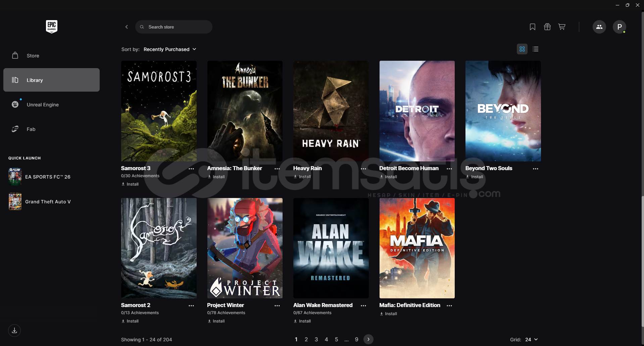Open the Store section
Image resolution: width=644 pixels, height=346 pixels.
point(51,56)
